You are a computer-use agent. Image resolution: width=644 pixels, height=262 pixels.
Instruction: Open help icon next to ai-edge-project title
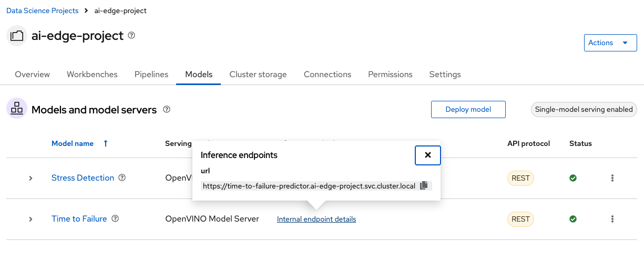coord(131,36)
